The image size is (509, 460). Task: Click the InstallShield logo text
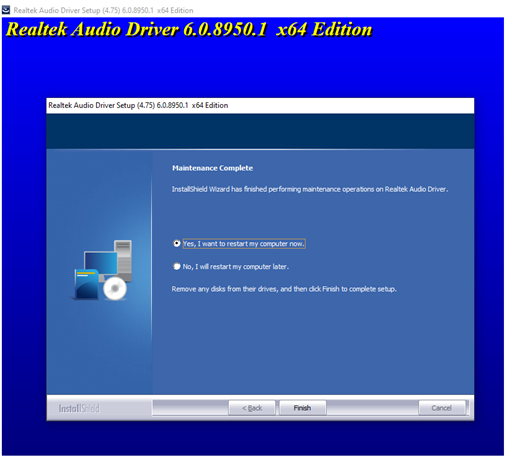pyautogui.click(x=79, y=408)
